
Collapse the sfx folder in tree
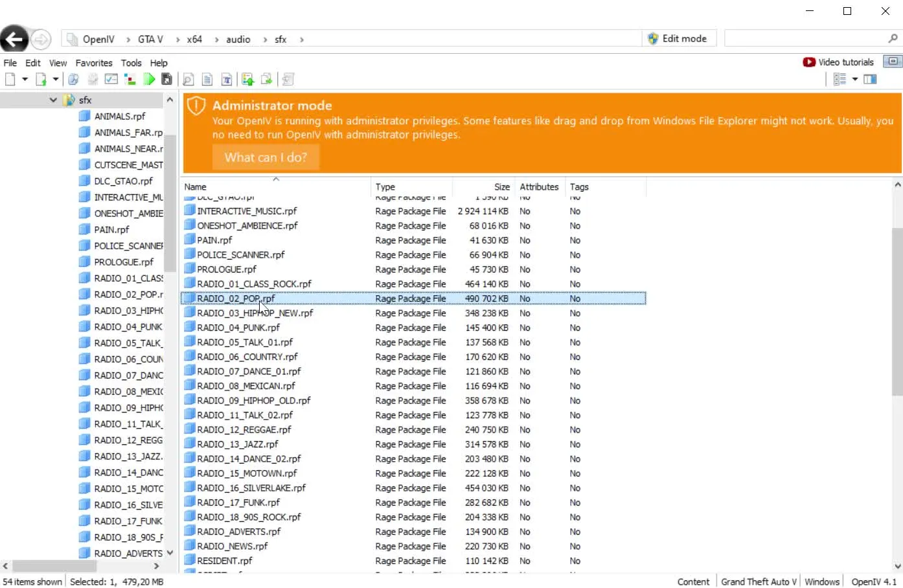click(53, 100)
